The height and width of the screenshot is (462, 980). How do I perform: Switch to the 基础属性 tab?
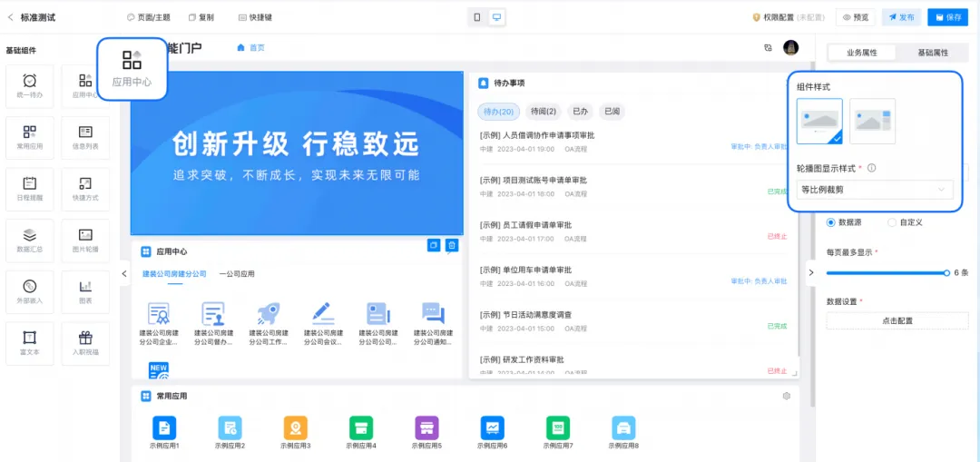click(932, 53)
